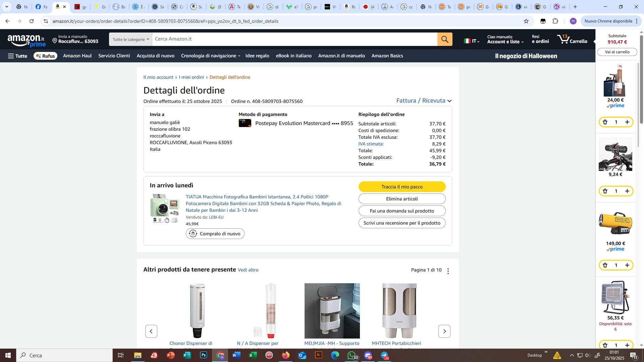Click the Cerca Amazon.it search field
This screenshot has height=362, width=644.
[294, 39]
